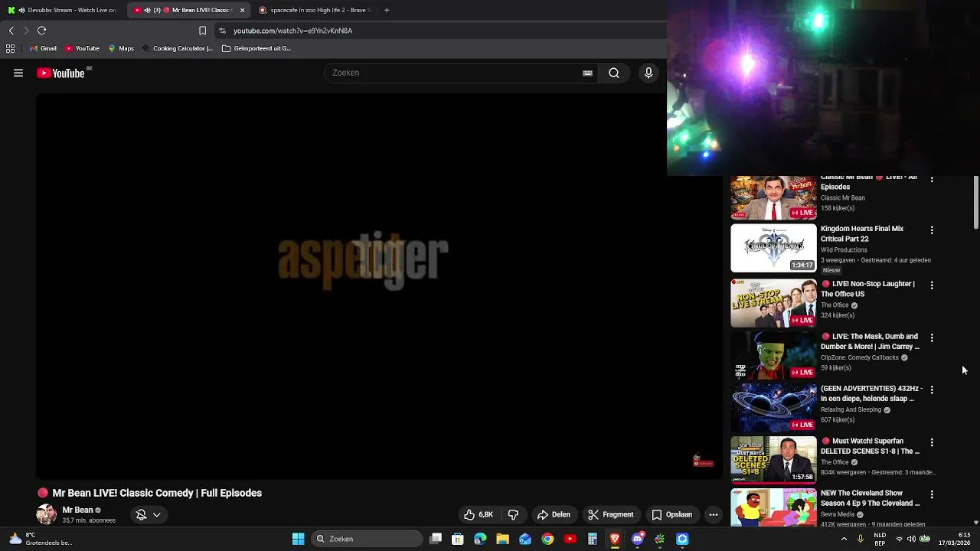Click the Delen share button
Screen dimensions: 980x551
point(554,514)
